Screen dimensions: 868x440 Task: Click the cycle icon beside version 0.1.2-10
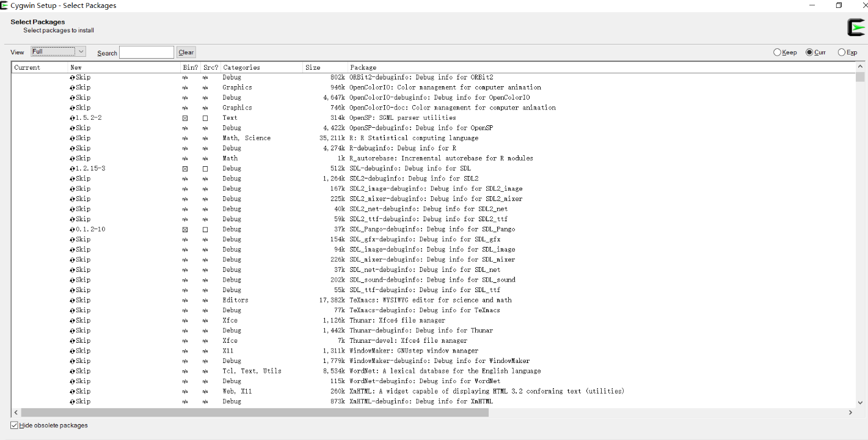coord(73,230)
